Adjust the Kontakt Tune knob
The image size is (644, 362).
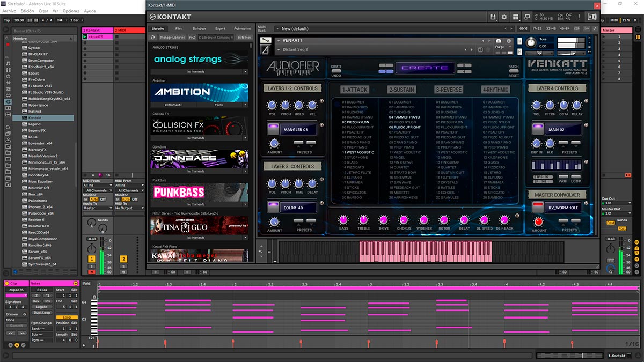pos(531,42)
